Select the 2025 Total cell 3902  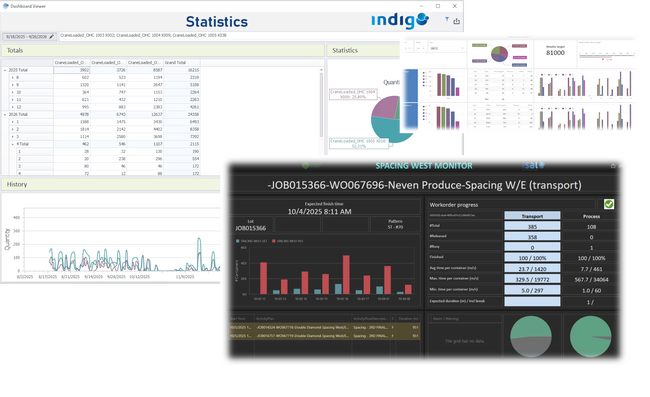tap(72, 70)
